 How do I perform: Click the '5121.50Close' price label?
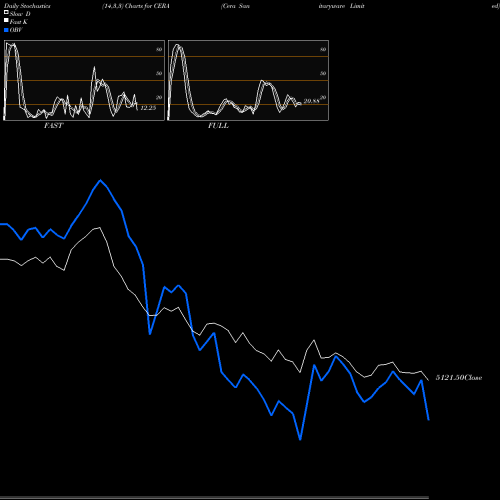tap(459, 378)
